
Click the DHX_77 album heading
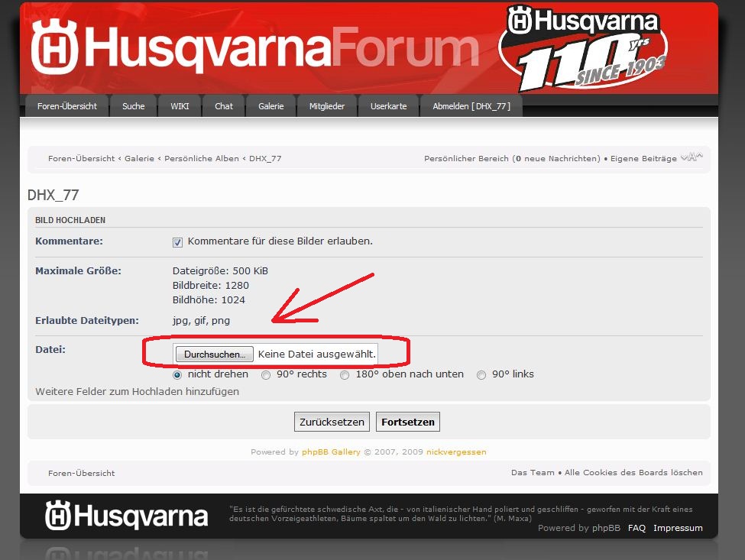click(53, 195)
